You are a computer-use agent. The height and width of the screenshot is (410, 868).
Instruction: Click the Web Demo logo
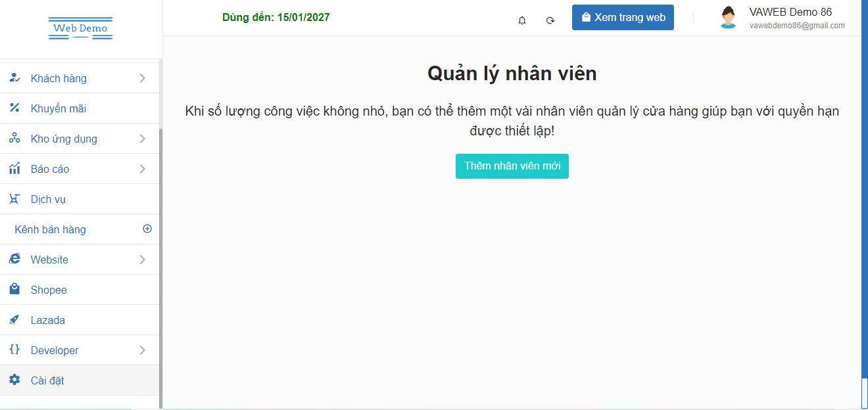tap(80, 28)
